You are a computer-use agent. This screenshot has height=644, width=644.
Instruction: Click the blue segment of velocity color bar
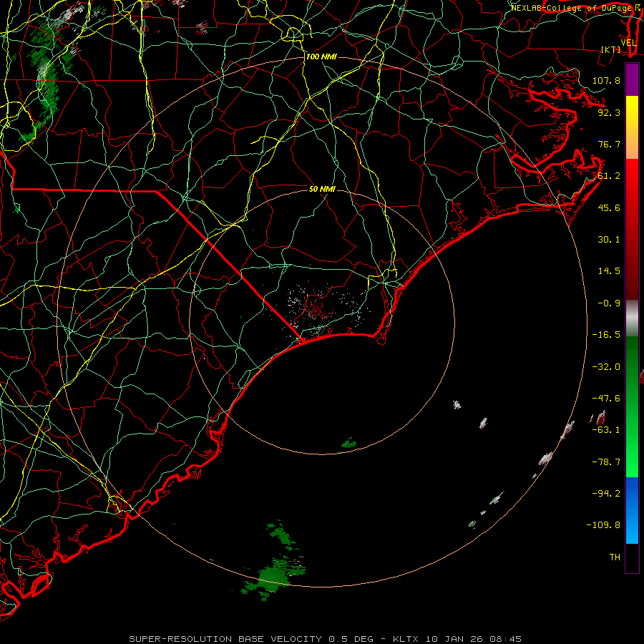tap(632, 510)
